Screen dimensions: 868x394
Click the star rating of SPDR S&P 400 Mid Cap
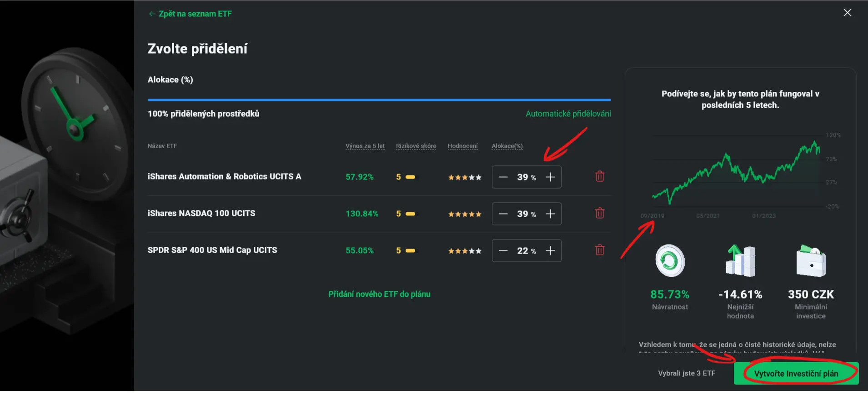point(465,251)
